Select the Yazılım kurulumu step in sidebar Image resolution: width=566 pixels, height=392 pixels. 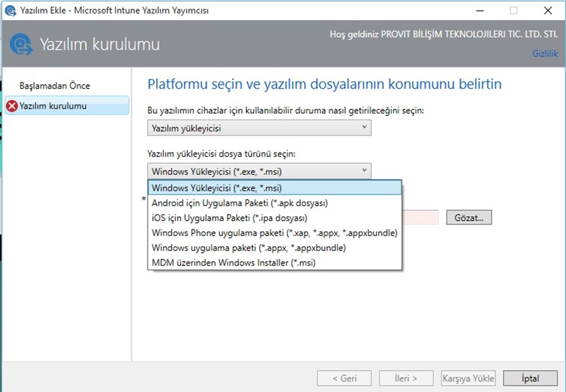tap(67, 106)
